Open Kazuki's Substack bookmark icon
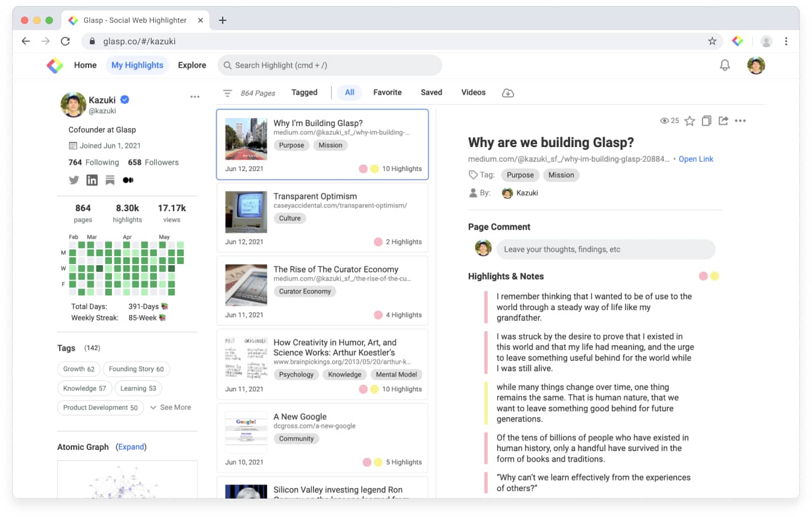812x517 pixels. pos(110,180)
